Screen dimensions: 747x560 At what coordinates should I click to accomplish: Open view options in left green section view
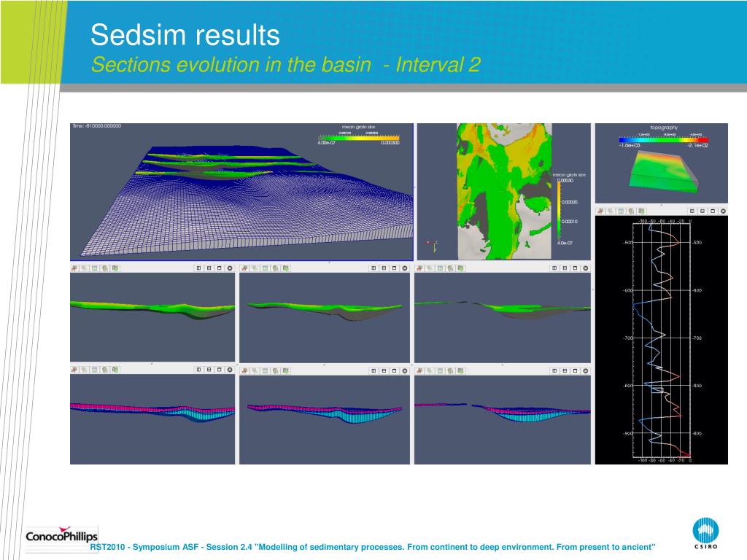pos(95,268)
